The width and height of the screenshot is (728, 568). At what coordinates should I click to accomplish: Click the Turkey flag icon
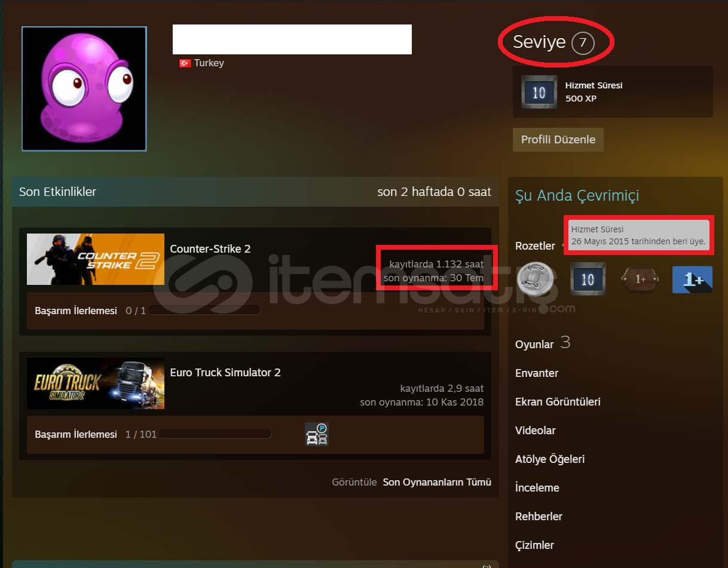tap(185, 63)
